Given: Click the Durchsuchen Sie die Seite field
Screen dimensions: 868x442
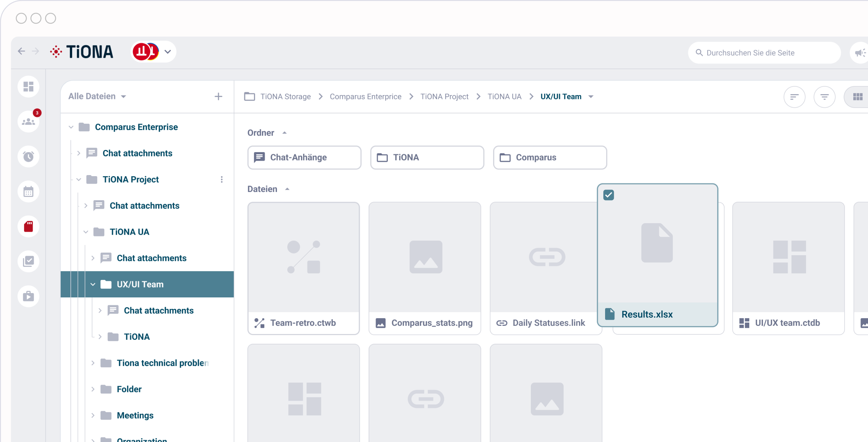Looking at the screenshot, I should coord(764,53).
